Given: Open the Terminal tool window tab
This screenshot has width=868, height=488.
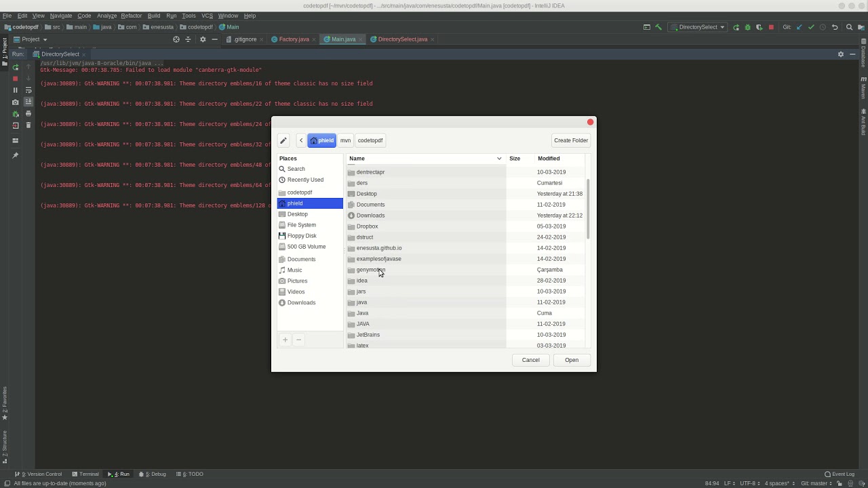Looking at the screenshot, I should 85,474.
